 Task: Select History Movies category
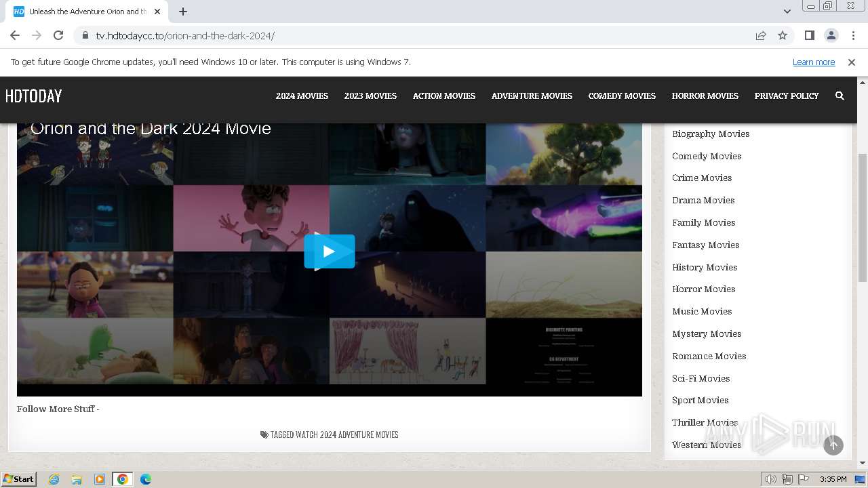tap(705, 267)
